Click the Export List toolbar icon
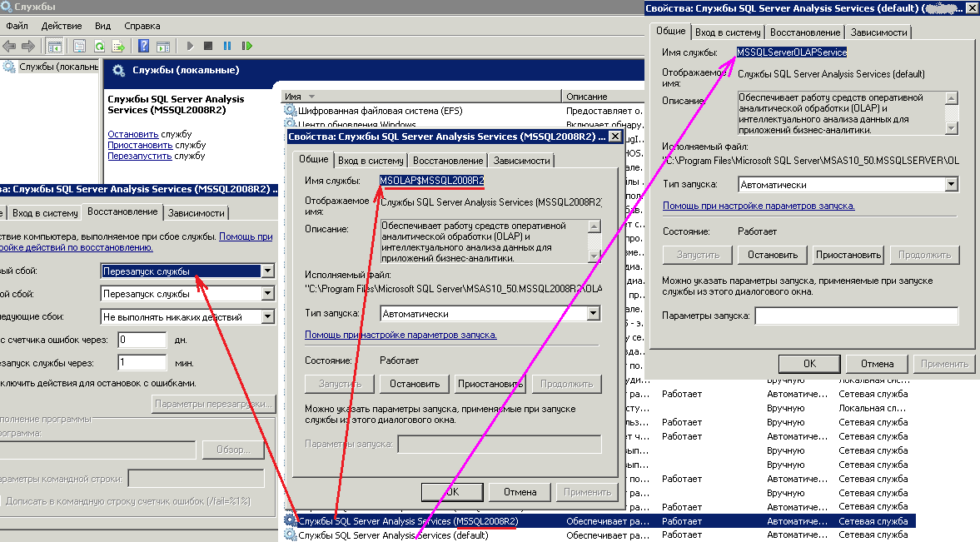The height and width of the screenshot is (542, 980). click(118, 46)
